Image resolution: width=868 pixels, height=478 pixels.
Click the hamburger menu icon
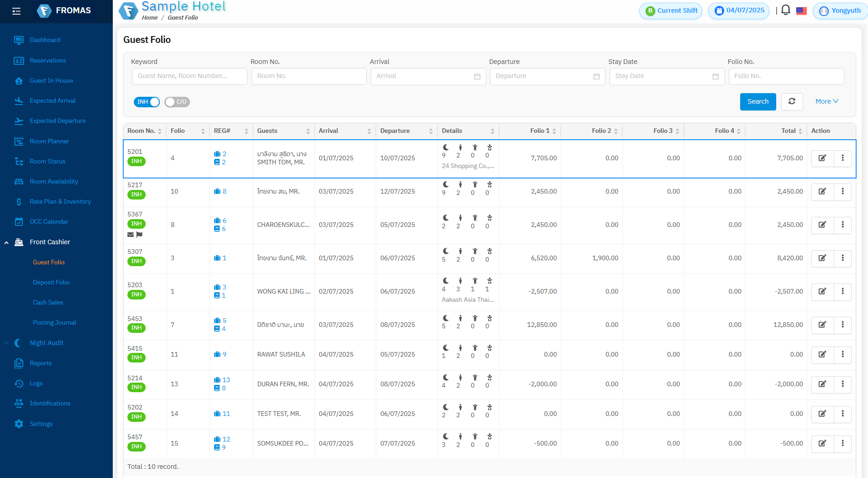tap(16, 11)
